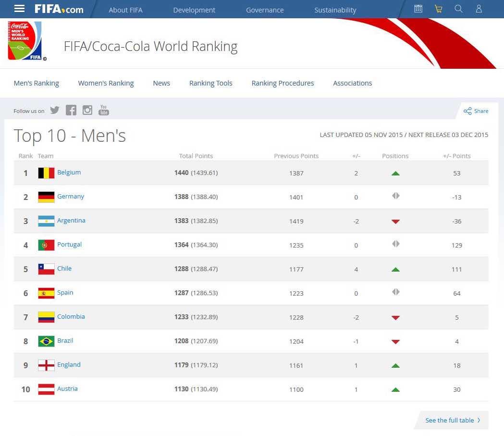
Task: Click the Germany flag icon
Action: pos(46,197)
